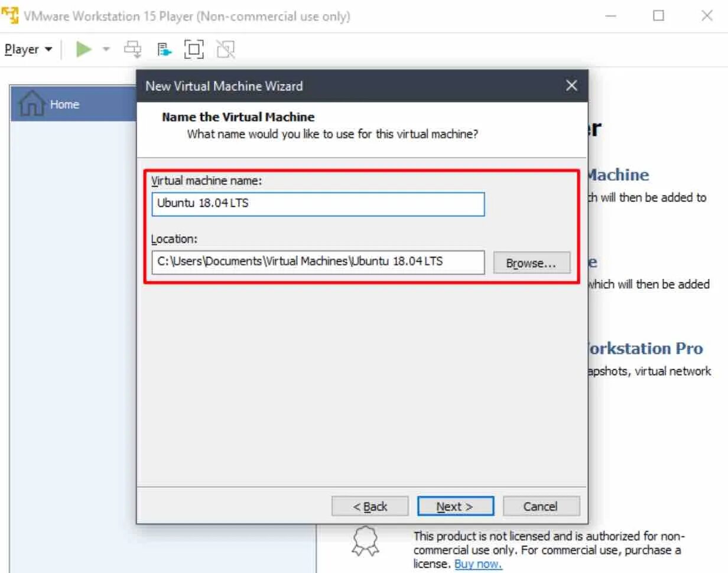
Task: Click Send Ctrl+Alt+Del toolbar icon
Action: 133,50
